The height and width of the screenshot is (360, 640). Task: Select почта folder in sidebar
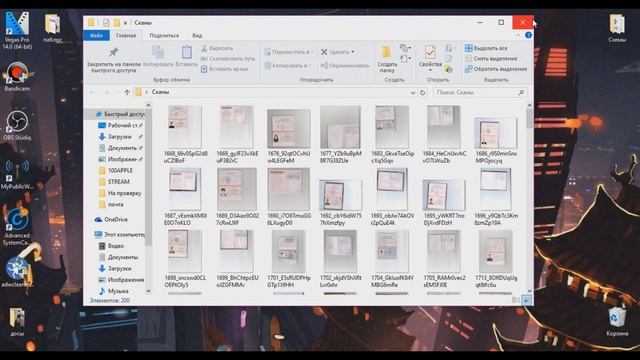click(x=111, y=204)
